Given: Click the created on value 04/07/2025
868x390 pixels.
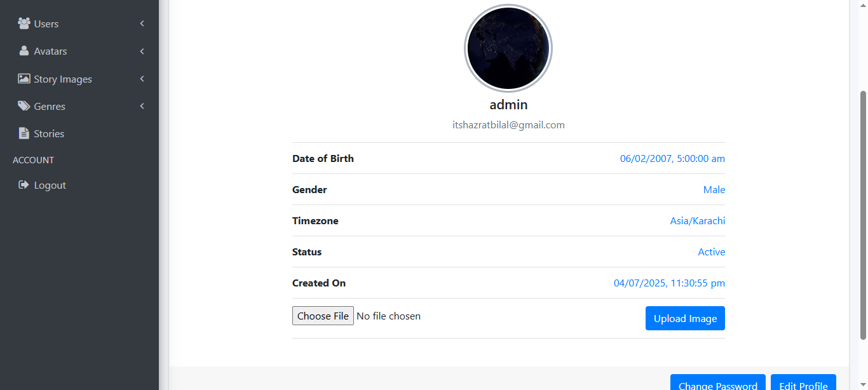Looking at the screenshot, I should (669, 283).
